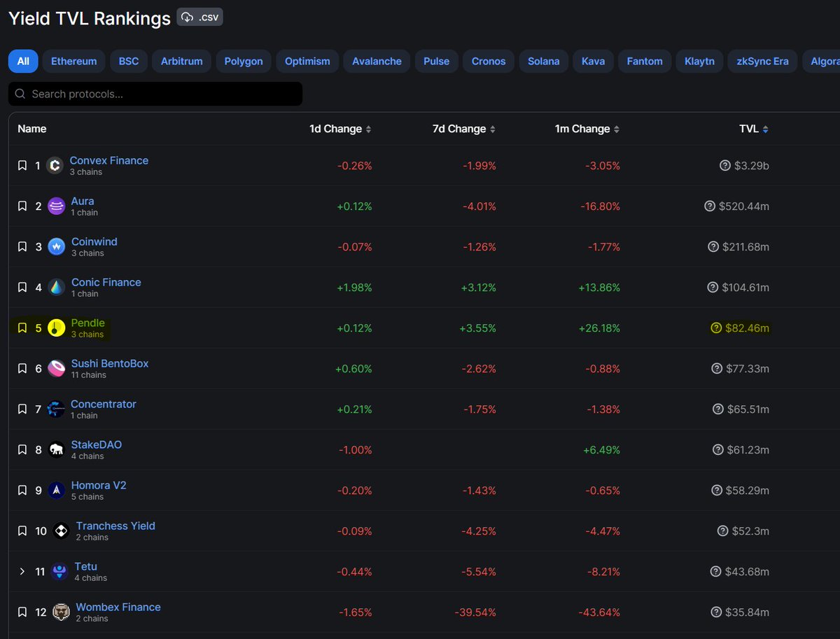Click the help icon beside $65.51m
The image size is (840, 639).
click(x=718, y=409)
